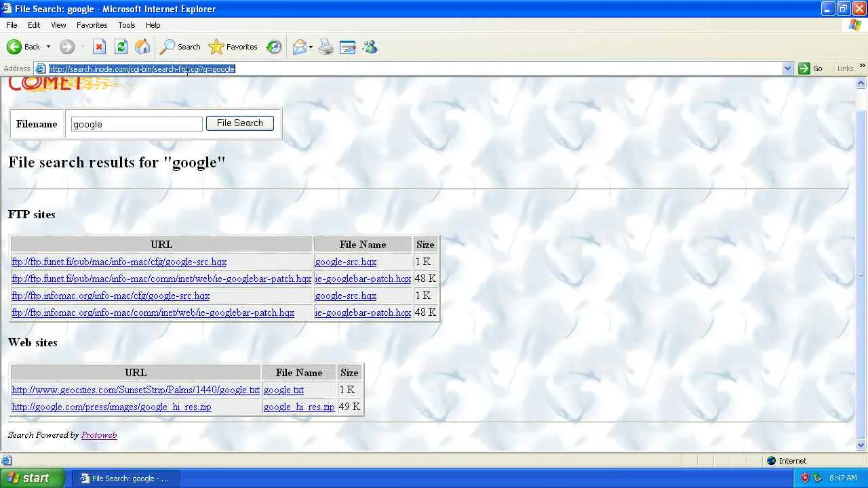
Task: Expand the Mail button dropdown arrow
Action: point(311,47)
